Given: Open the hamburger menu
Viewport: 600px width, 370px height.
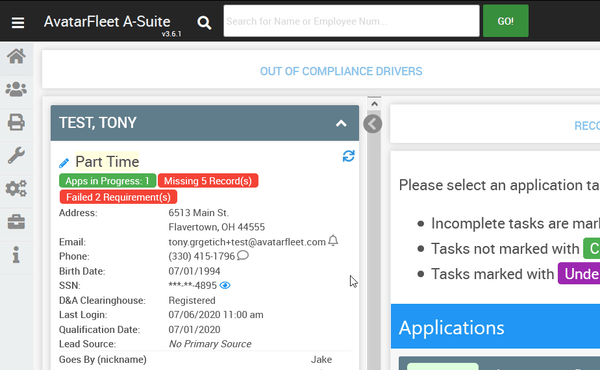Looking at the screenshot, I should tap(18, 23).
